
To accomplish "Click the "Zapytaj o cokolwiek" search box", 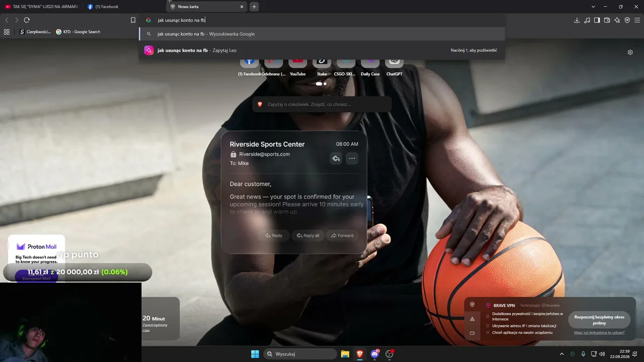I will point(322,104).
